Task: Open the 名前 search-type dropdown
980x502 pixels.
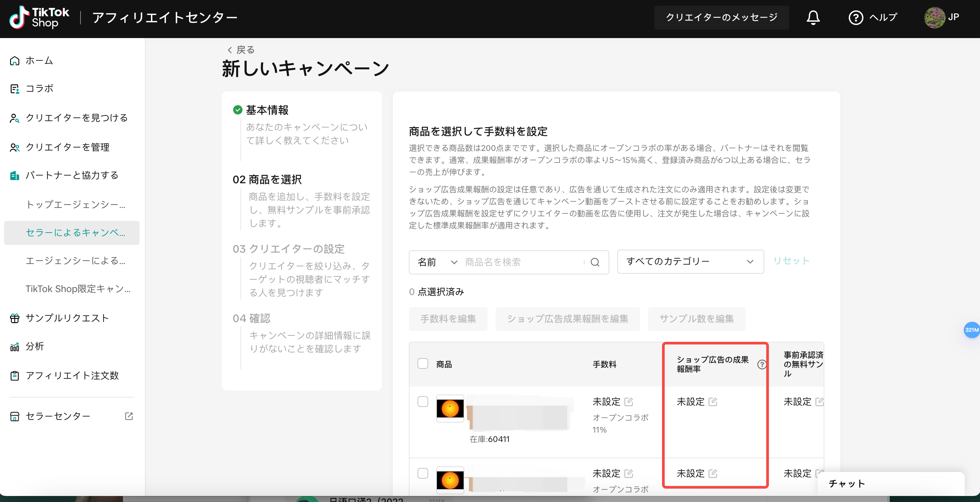Action: click(437, 262)
